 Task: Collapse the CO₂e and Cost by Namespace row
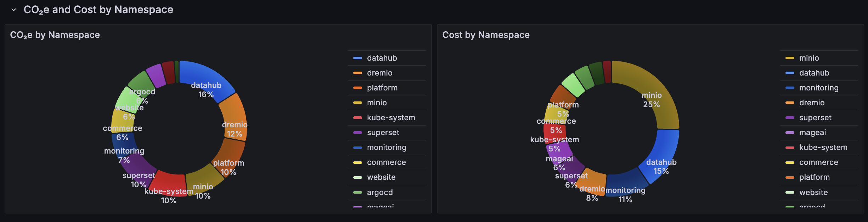tap(13, 10)
